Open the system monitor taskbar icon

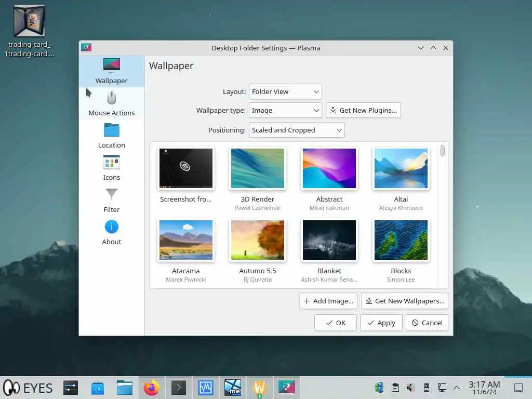point(206,388)
